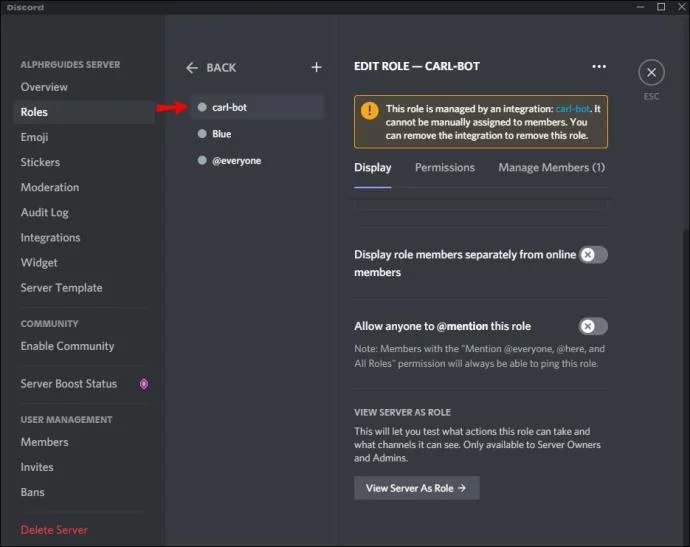Viewport: 690px width, 547px height.
Task: Open the Overview settings page
Action: click(x=44, y=87)
